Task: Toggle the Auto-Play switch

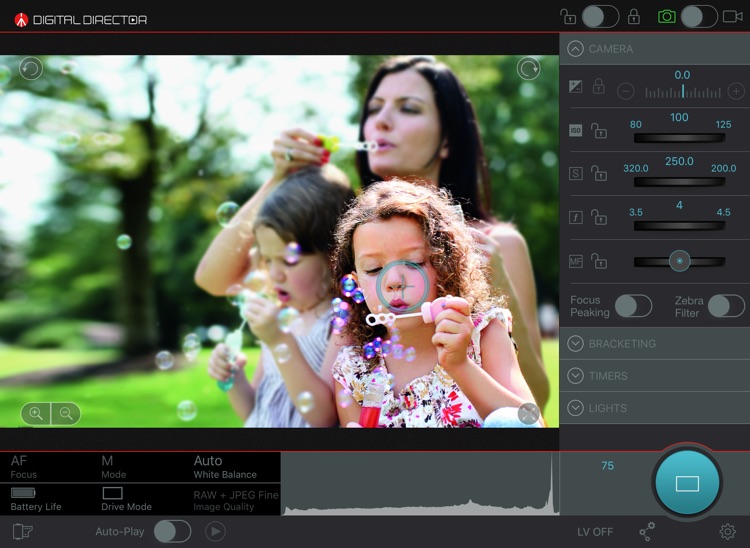Action: pyautogui.click(x=172, y=531)
